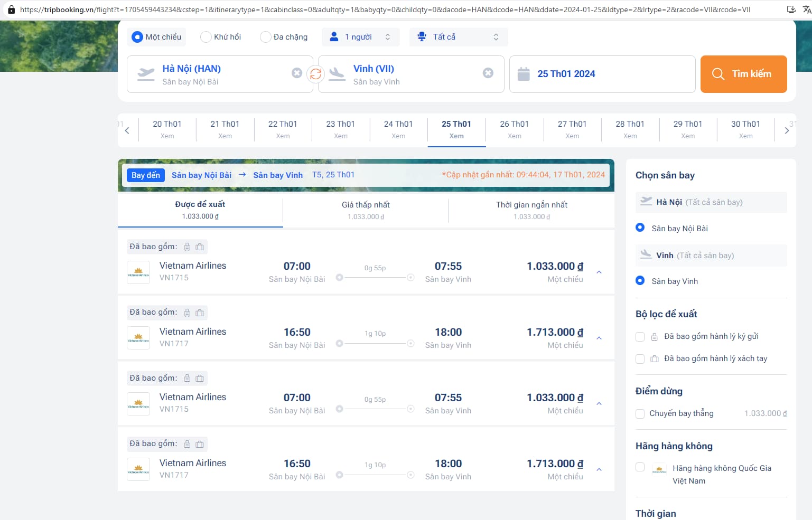Click Vietnam Airlines logo for first VN1715 flight
Viewport: 812px width, 520px height.
[138, 272]
